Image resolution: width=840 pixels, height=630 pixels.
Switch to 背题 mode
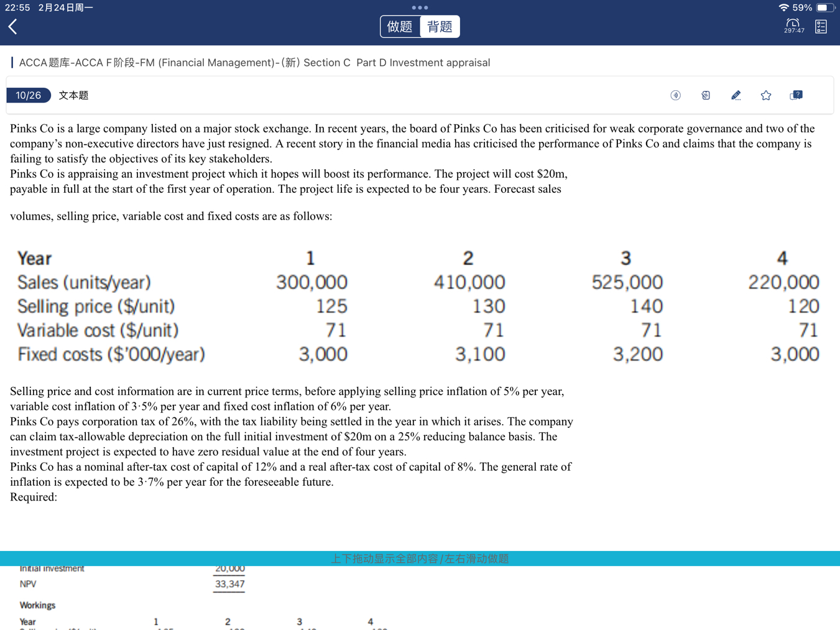pos(440,27)
